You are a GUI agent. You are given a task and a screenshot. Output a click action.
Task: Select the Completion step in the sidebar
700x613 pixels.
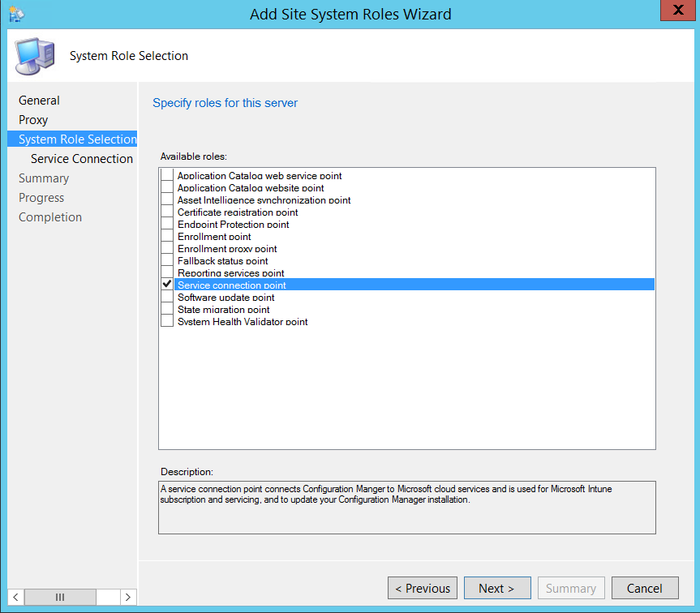(x=49, y=216)
